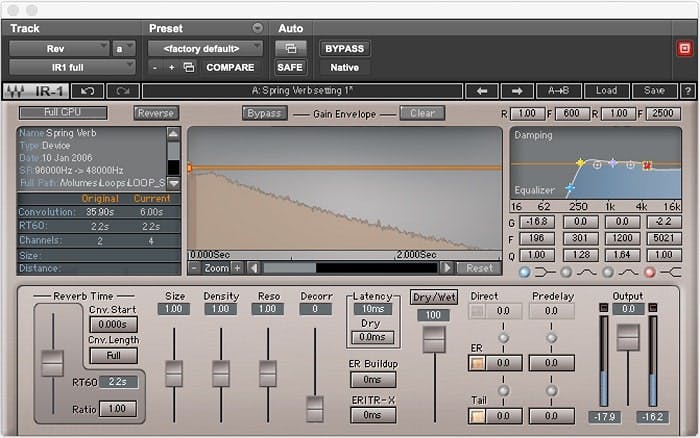Go to next preset with the right arrow
Screen dimensions: 700x438
(523, 91)
